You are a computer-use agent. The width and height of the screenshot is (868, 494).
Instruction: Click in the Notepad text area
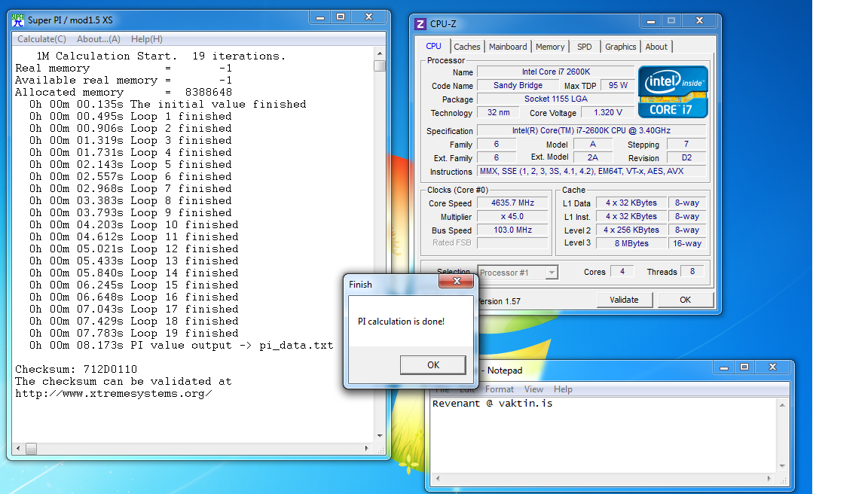click(603, 437)
